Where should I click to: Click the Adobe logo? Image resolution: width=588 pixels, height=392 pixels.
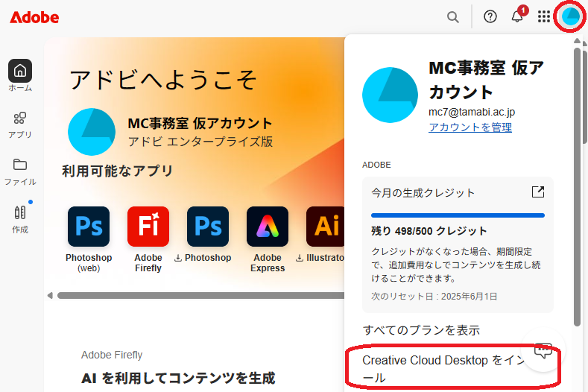pos(34,16)
